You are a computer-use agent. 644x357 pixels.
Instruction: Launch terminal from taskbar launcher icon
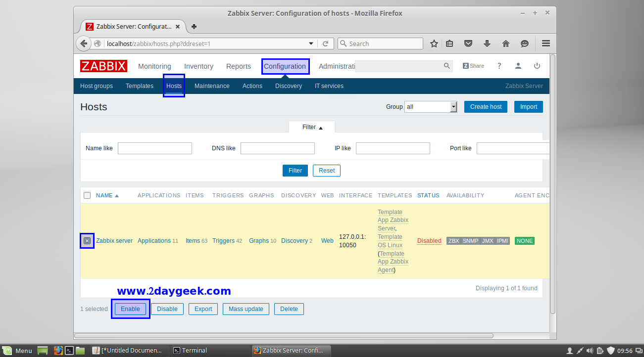pos(70,351)
